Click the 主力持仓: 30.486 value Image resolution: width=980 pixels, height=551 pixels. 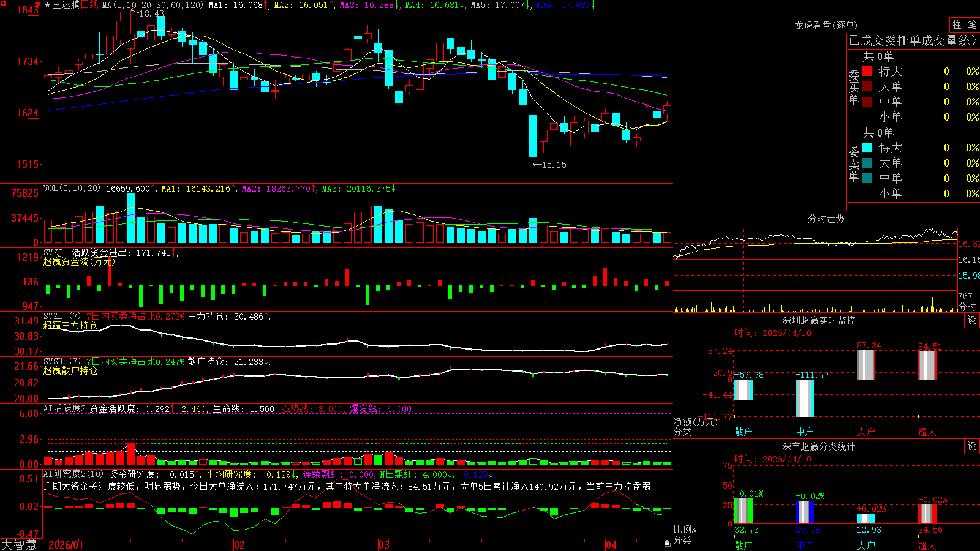coord(225,317)
